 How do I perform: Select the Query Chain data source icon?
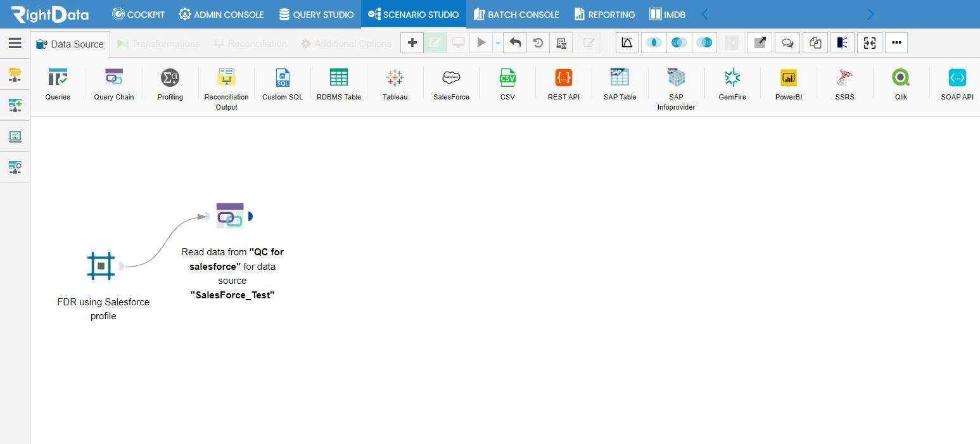pos(114,78)
